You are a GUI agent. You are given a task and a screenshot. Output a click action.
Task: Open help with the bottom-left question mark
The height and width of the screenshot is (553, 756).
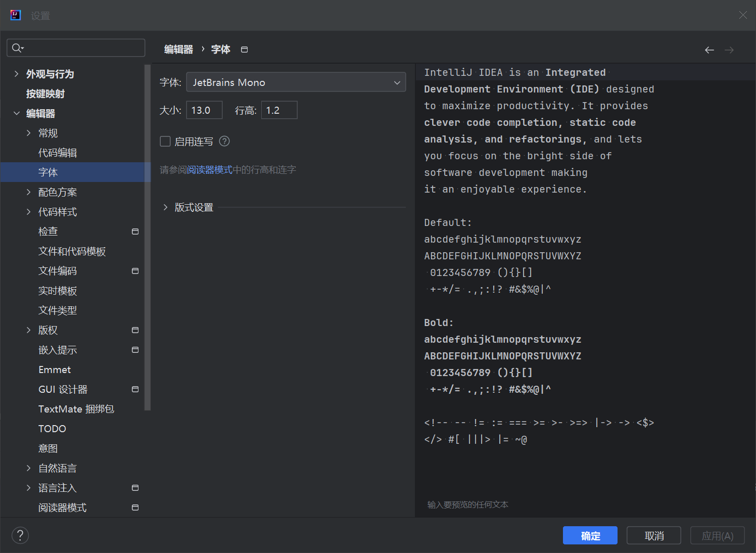20,535
